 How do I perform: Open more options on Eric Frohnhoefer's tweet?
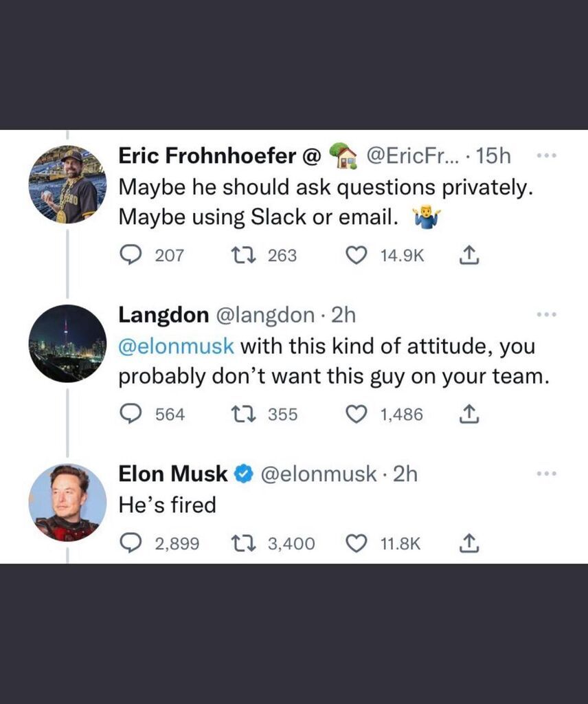pyautogui.click(x=545, y=156)
